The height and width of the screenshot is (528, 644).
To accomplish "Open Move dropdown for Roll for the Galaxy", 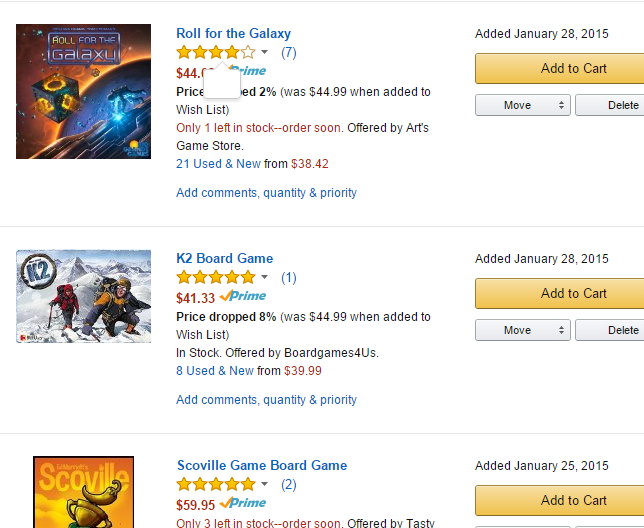I will click(523, 105).
